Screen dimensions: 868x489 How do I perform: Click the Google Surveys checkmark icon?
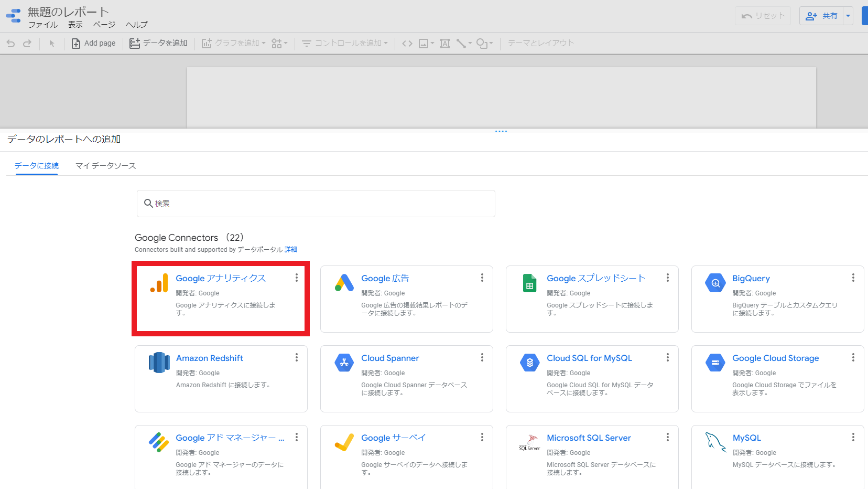click(344, 442)
